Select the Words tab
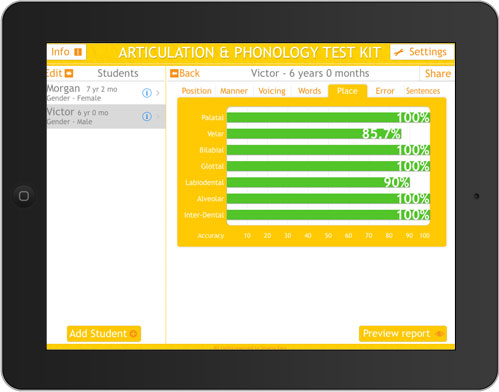The height and width of the screenshot is (392, 499). coord(309,91)
